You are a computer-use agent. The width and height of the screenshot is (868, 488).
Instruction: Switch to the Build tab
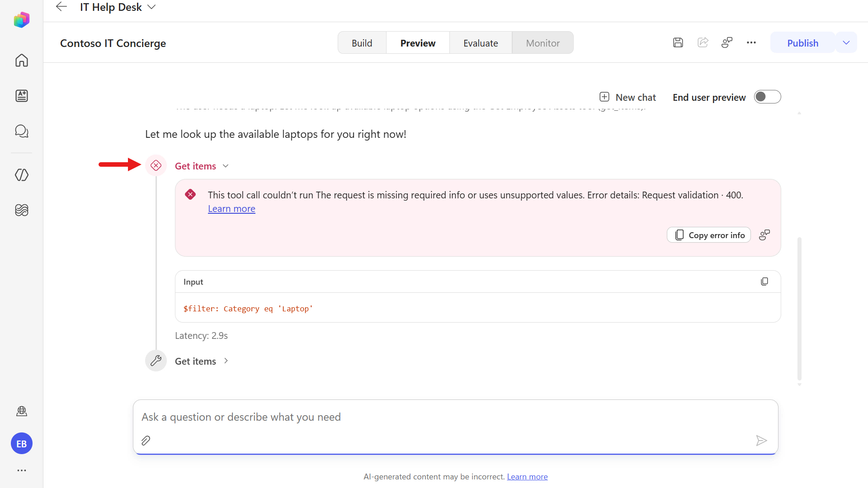[362, 43]
